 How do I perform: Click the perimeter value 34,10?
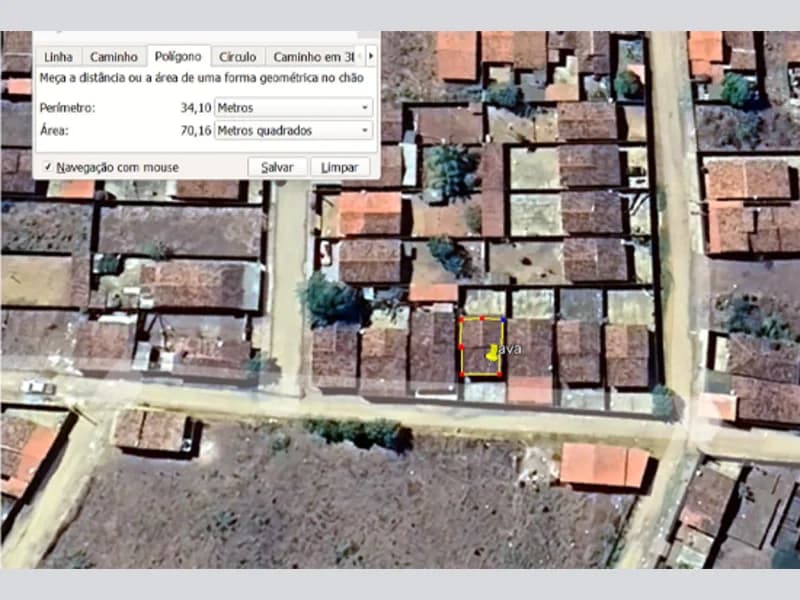[195, 108]
